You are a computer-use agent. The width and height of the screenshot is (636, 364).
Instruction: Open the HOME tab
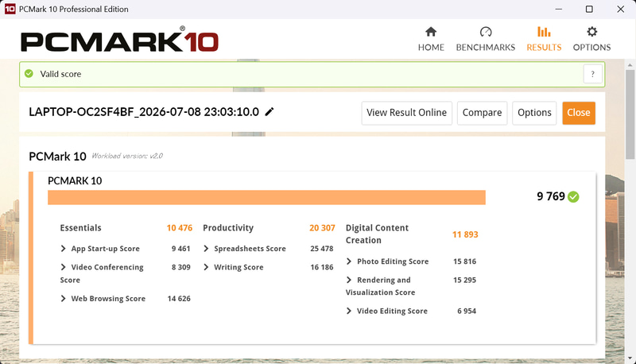[x=431, y=39]
